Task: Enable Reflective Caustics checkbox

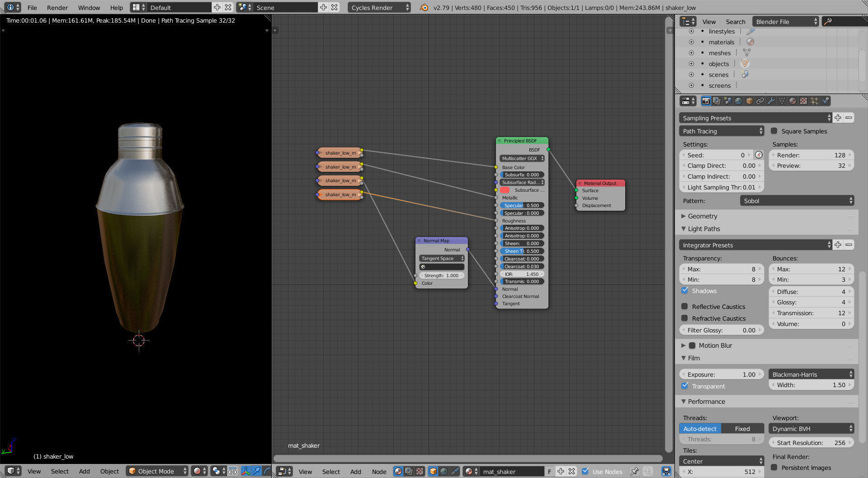Action: point(685,306)
